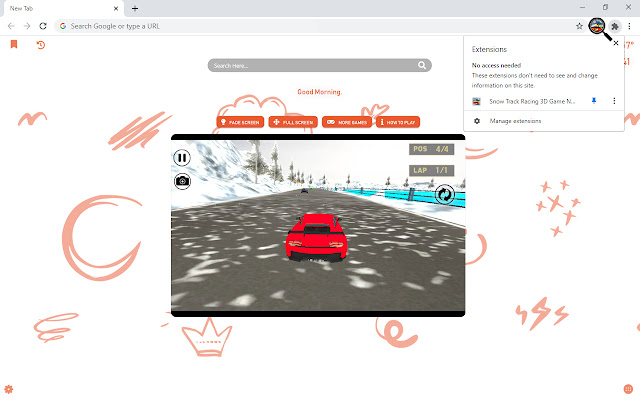Go back to the previous page
640x400 pixels.
pyautogui.click(x=11, y=26)
